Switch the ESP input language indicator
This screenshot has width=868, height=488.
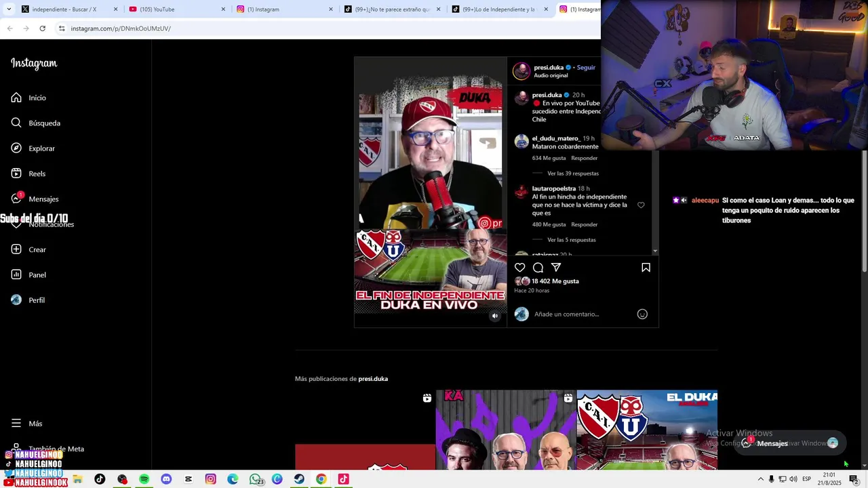tap(807, 479)
